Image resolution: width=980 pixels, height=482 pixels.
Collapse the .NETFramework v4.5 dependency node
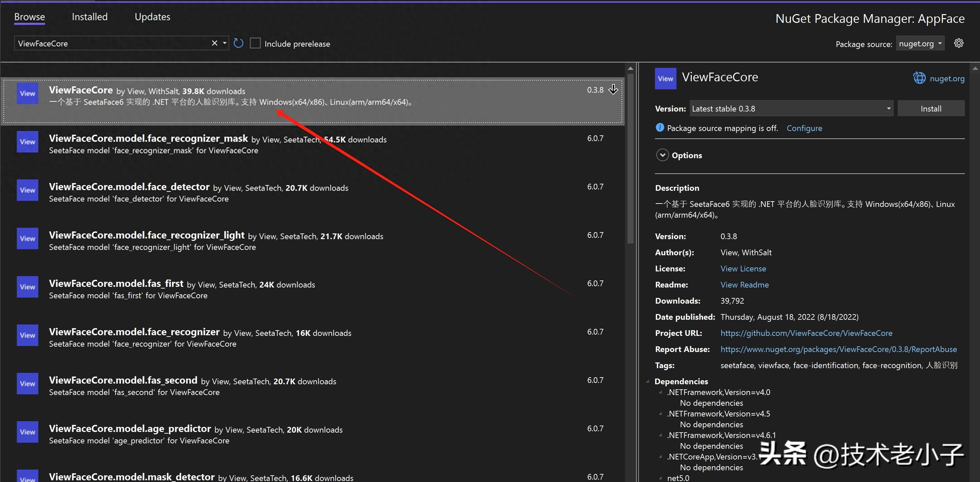(x=661, y=413)
